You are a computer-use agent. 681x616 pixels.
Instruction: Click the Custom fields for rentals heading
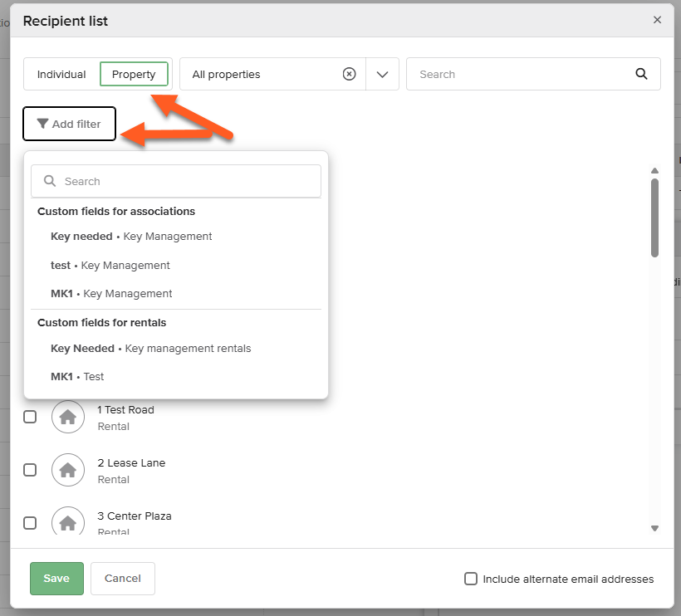pyautogui.click(x=101, y=323)
